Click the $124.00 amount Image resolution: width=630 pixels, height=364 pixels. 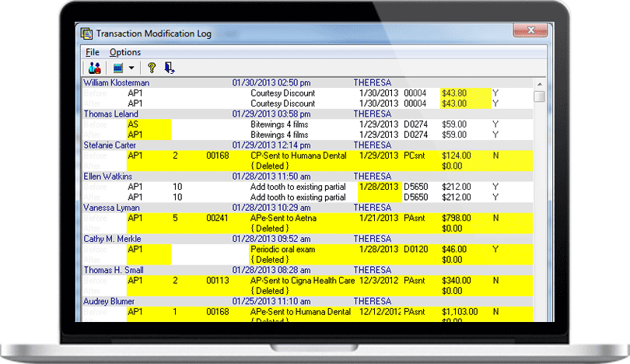point(456,156)
